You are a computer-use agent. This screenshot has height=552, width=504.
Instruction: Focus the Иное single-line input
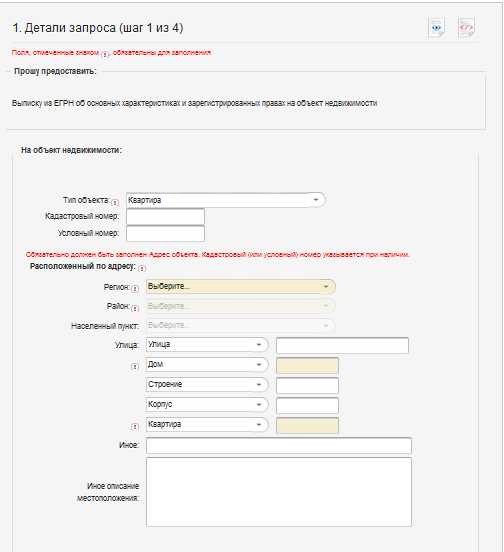click(x=279, y=446)
